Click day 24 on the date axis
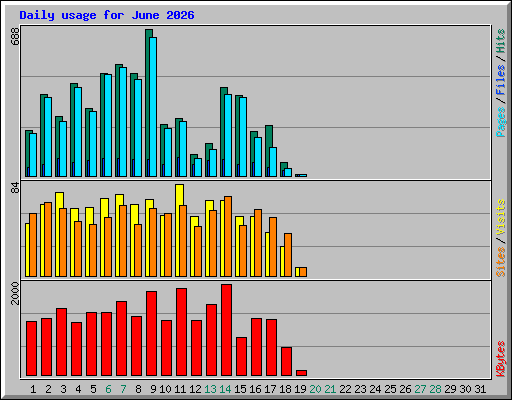The image size is (512, 400). pos(375,389)
